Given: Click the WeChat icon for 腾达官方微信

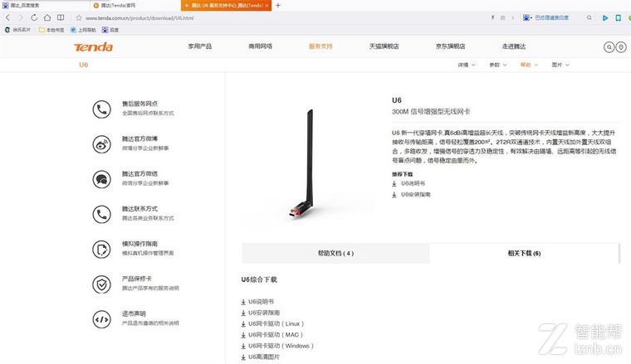Looking at the screenshot, I should (102, 179).
